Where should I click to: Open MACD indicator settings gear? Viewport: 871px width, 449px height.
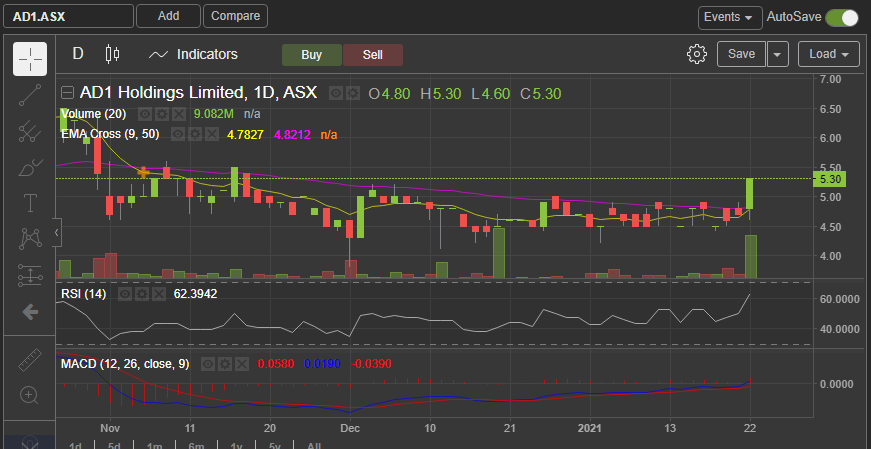(225, 365)
